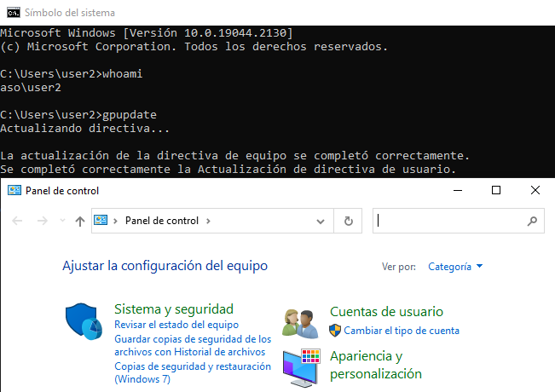Click the Apariencia y personalización monitor icon

click(301, 365)
